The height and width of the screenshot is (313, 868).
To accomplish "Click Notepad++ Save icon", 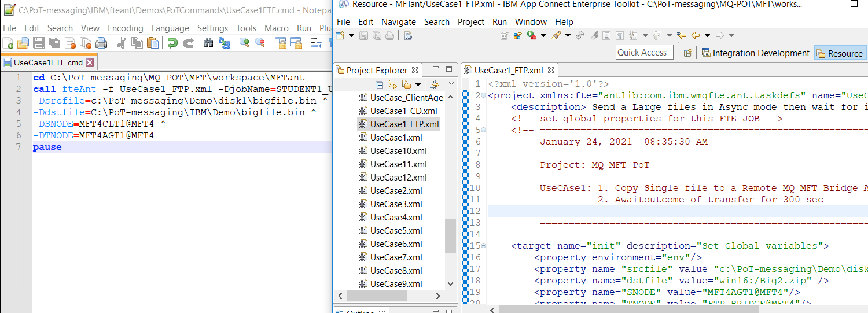I will click(x=39, y=43).
